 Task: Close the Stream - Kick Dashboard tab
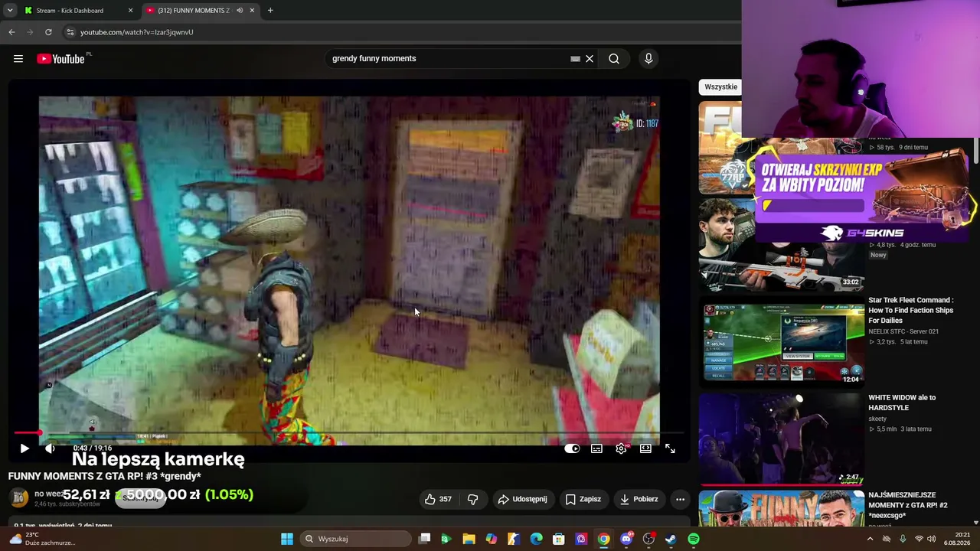point(130,11)
